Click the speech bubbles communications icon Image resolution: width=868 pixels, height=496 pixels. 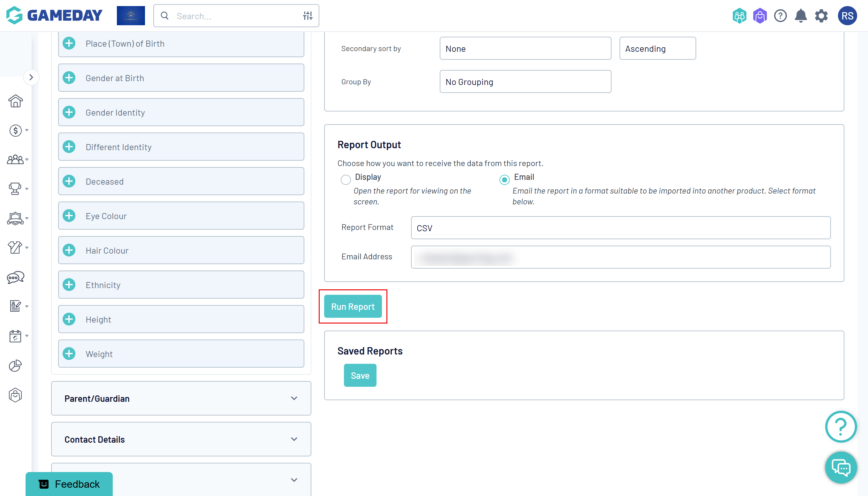(15, 277)
